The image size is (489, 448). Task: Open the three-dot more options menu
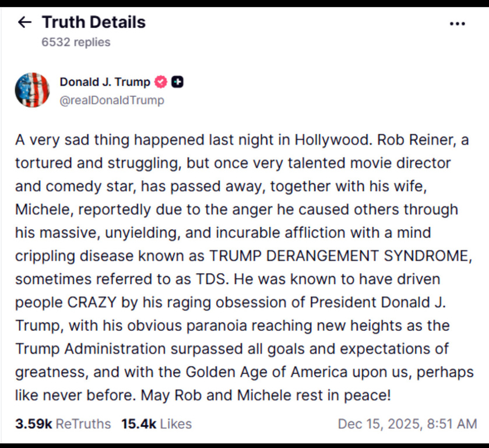point(458,24)
